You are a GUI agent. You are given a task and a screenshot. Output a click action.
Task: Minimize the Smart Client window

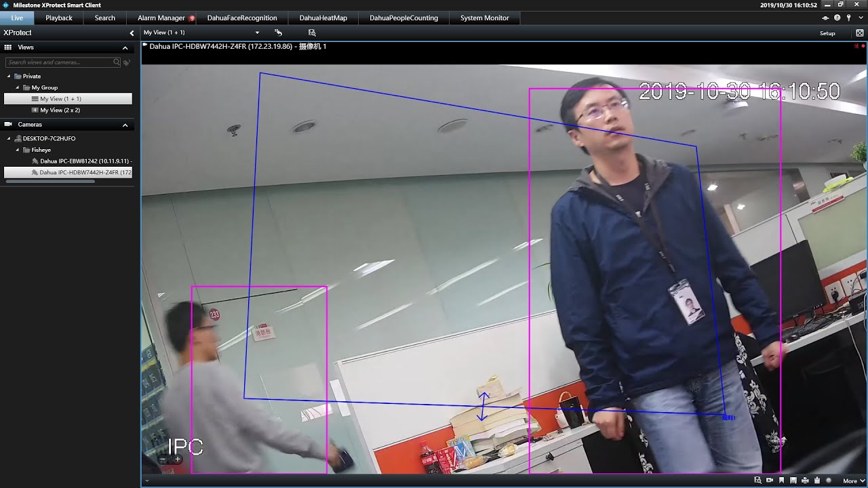(x=827, y=5)
